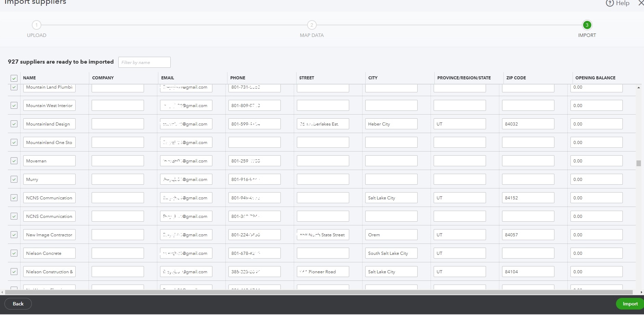Deselect the Moveman supplier checkbox

pyautogui.click(x=14, y=161)
